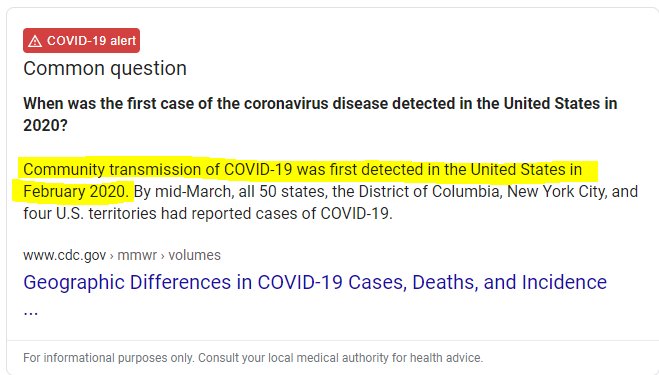Image resolution: width=659 pixels, height=375 pixels.
Task: Click the District of Columbia text
Action: pos(428,191)
